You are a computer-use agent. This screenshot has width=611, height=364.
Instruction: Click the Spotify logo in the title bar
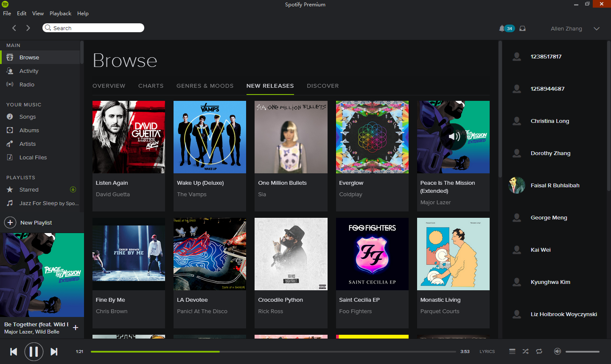tap(5, 4)
